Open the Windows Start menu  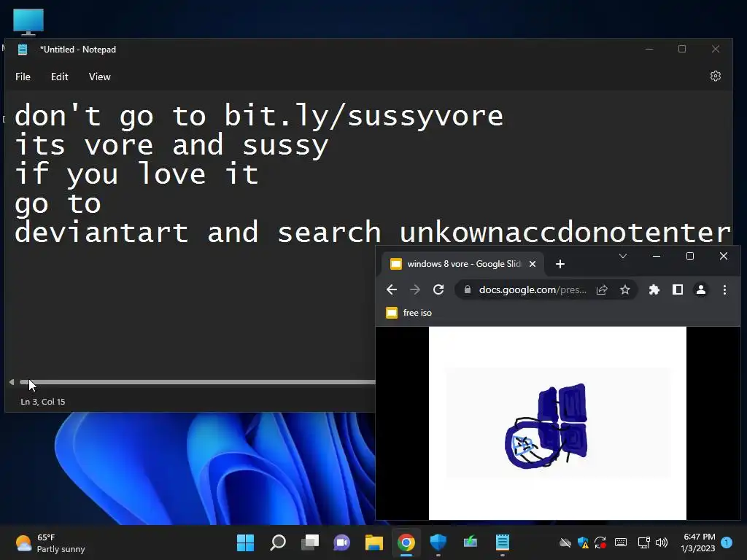point(245,542)
